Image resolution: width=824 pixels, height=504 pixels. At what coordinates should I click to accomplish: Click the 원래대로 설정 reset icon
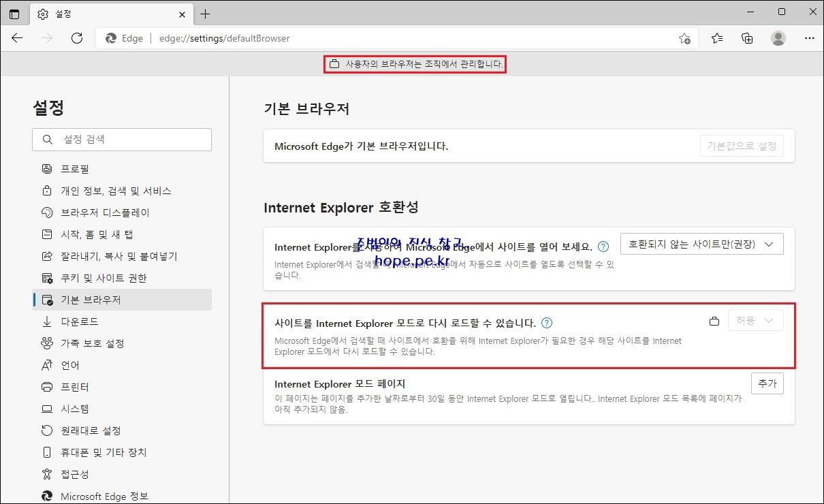[x=47, y=430]
